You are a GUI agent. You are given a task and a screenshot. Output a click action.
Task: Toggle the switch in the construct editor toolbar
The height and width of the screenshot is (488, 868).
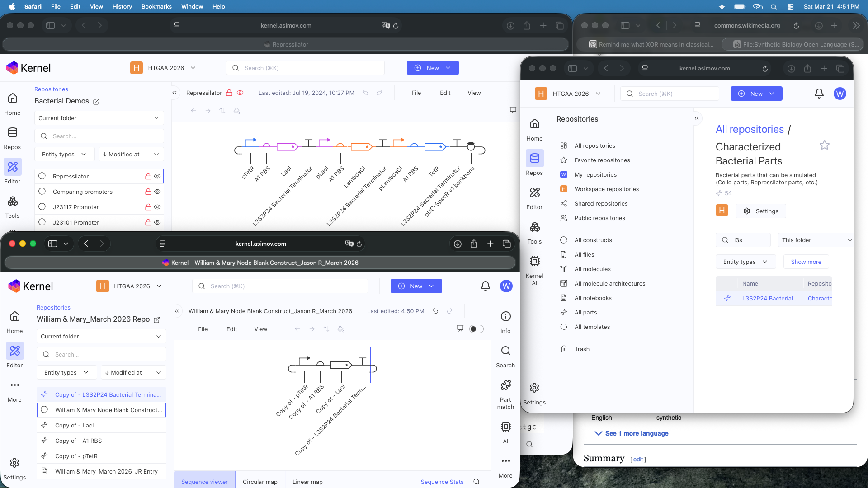[476, 328]
